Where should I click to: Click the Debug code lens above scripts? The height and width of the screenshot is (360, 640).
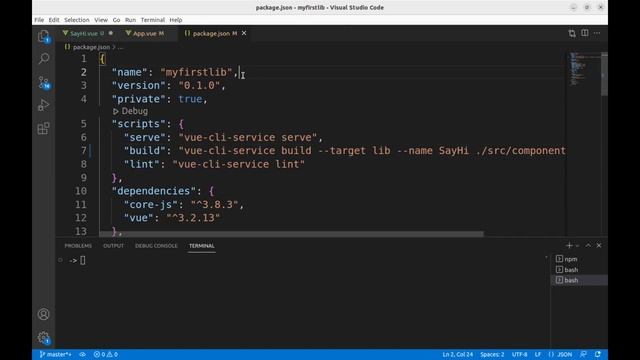(x=134, y=111)
